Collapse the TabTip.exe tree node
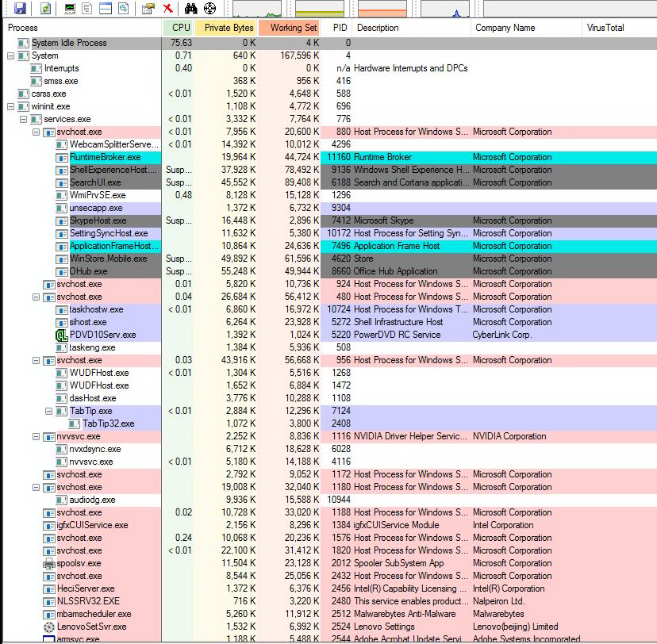The width and height of the screenshot is (657, 644). point(48,411)
